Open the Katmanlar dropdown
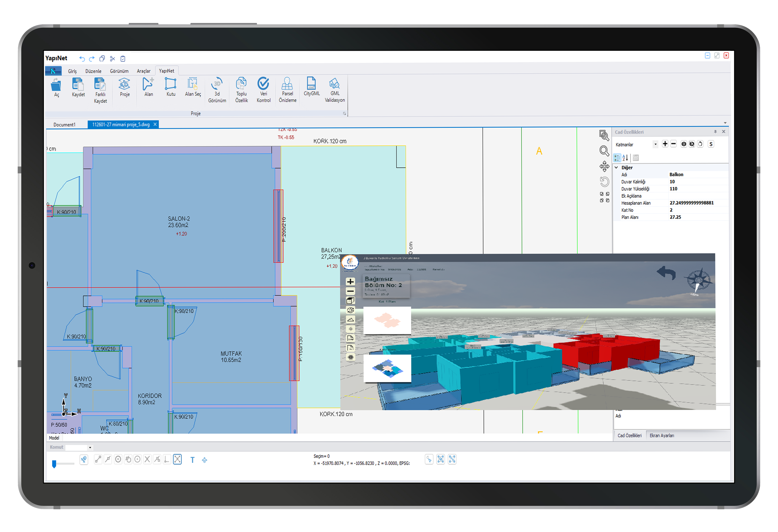The height and width of the screenshot is (532, 778). coord(656,144)
